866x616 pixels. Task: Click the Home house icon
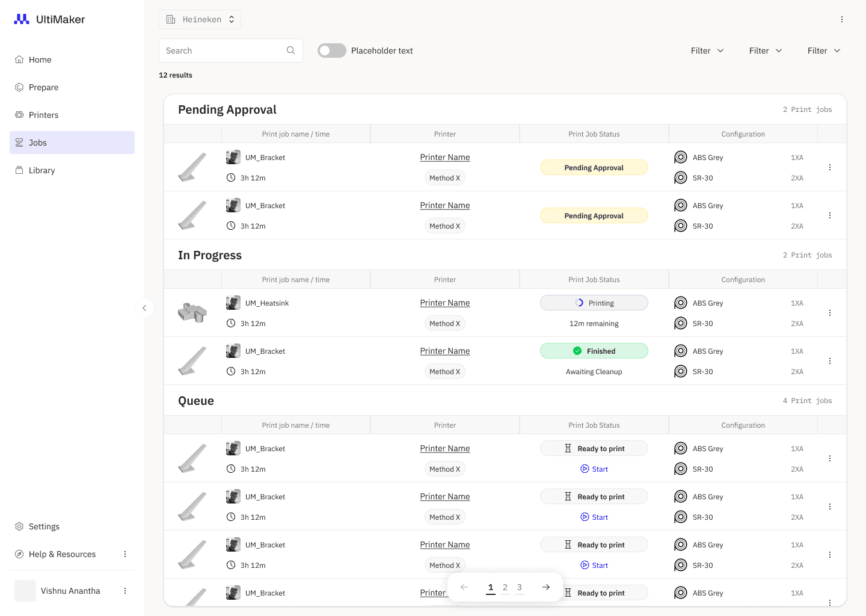click(x=19, y=60)
